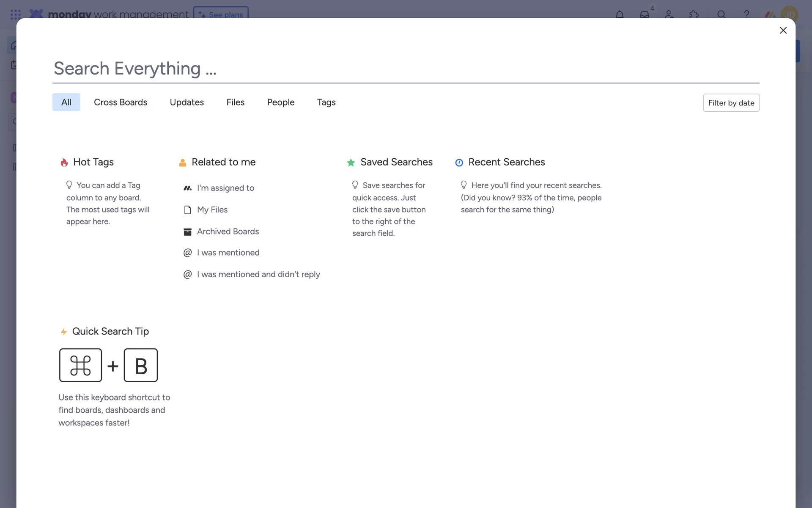Open the inbox tray icon
This screenshot has width=812, height=508.
tap(644, 14)
